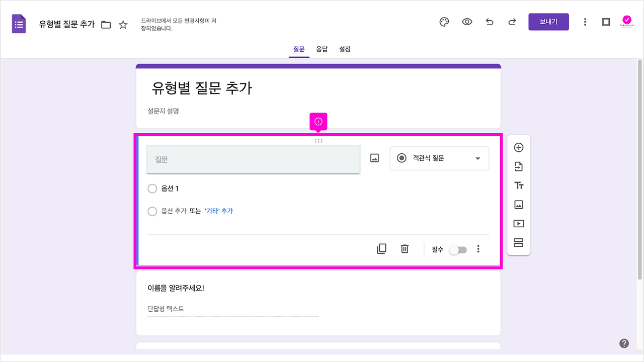Add a new section with the sidebar icon

[x=518, y=242]
